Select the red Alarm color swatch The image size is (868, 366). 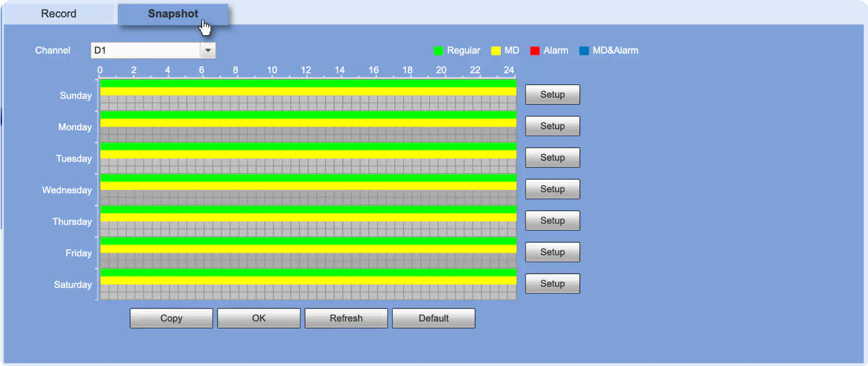(x=535, y=51)
